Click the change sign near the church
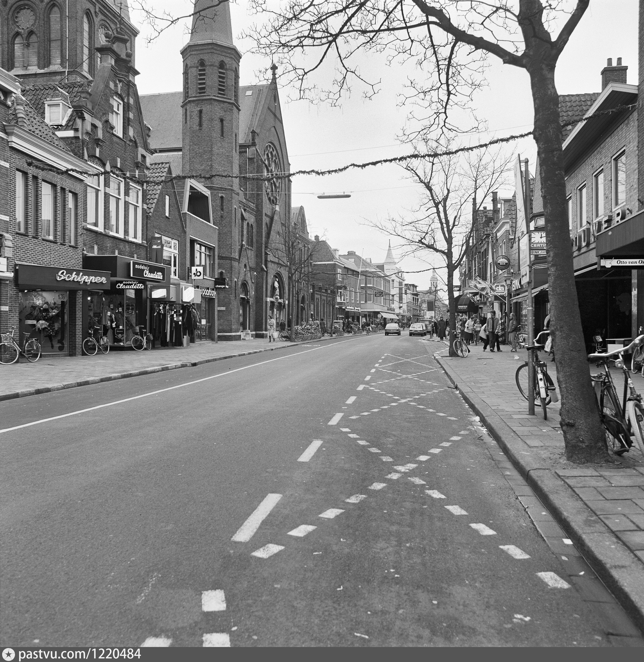This screenshot has width=644, height=662. coord(221,286)
